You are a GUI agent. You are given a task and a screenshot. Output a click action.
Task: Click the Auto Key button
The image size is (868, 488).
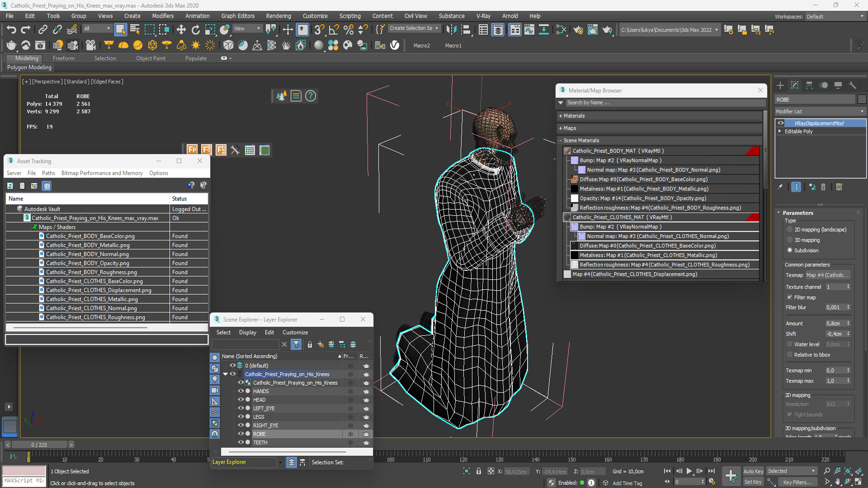point(753,471)
